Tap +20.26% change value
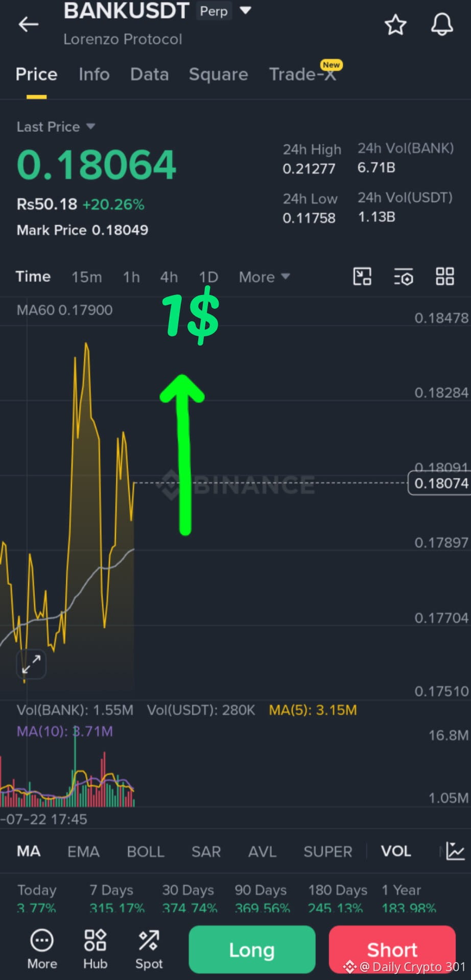The height and width of the screenshot is (980, 471). click(113, 205)
